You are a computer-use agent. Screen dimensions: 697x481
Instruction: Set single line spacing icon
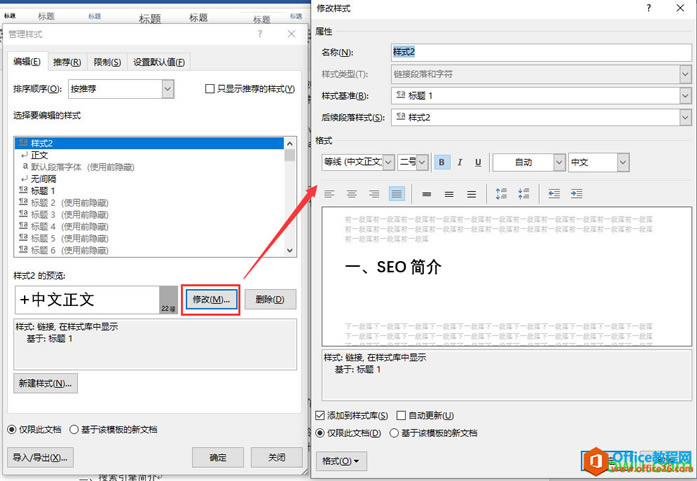[427, 194]
